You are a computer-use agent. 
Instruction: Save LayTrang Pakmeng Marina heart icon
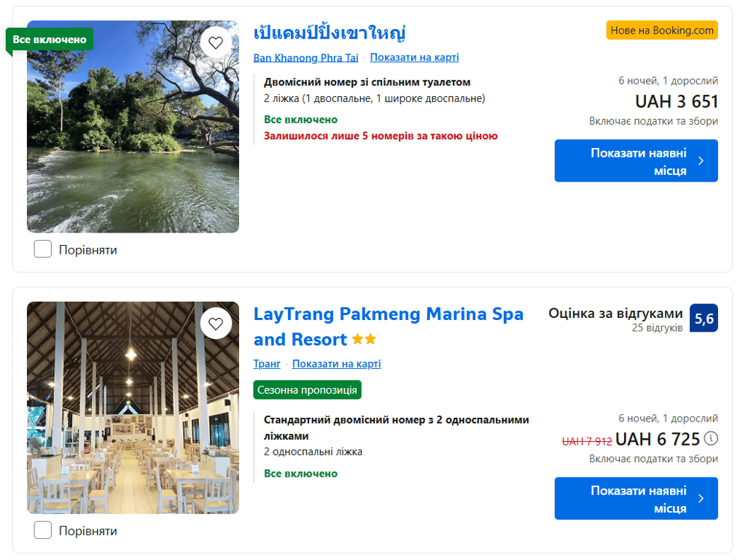pos(216,324)
